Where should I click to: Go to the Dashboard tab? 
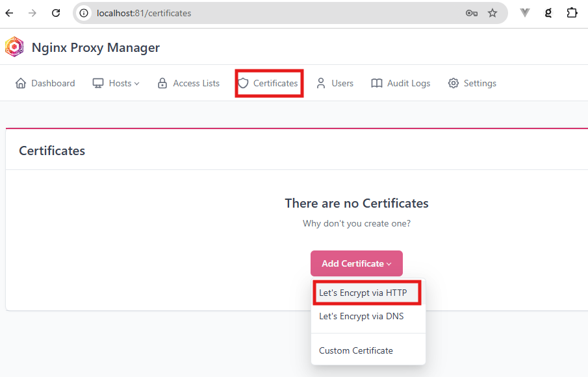pyautogui.click(x=45, y=83)
